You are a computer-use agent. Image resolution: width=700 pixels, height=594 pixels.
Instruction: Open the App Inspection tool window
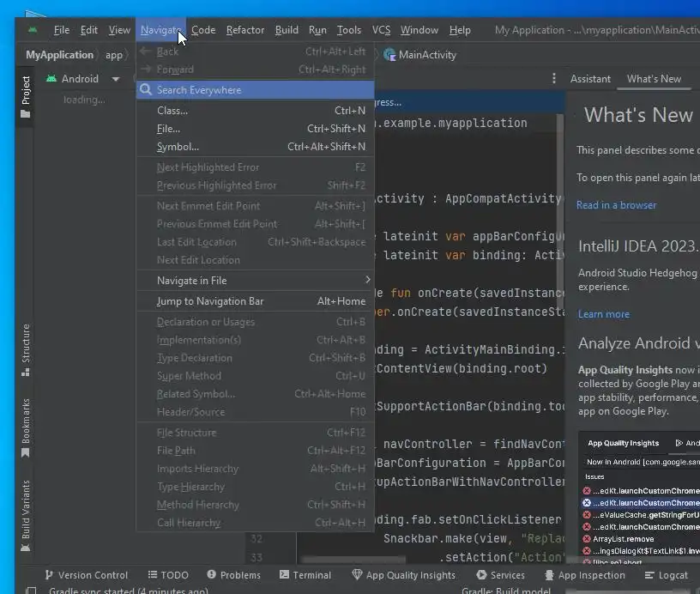point(585,575)
